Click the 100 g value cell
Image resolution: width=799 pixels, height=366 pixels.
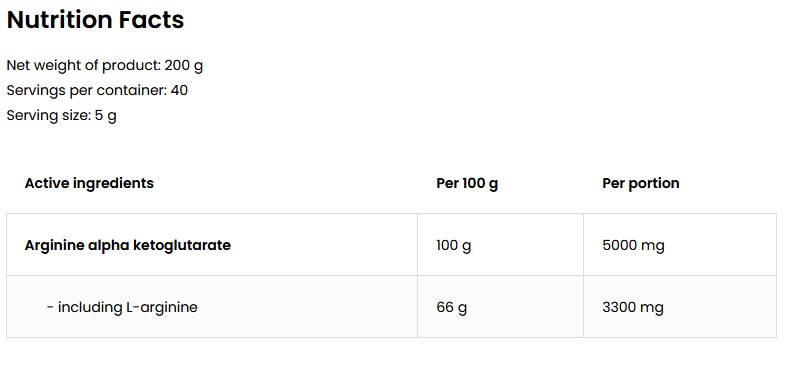coord(500,245)
